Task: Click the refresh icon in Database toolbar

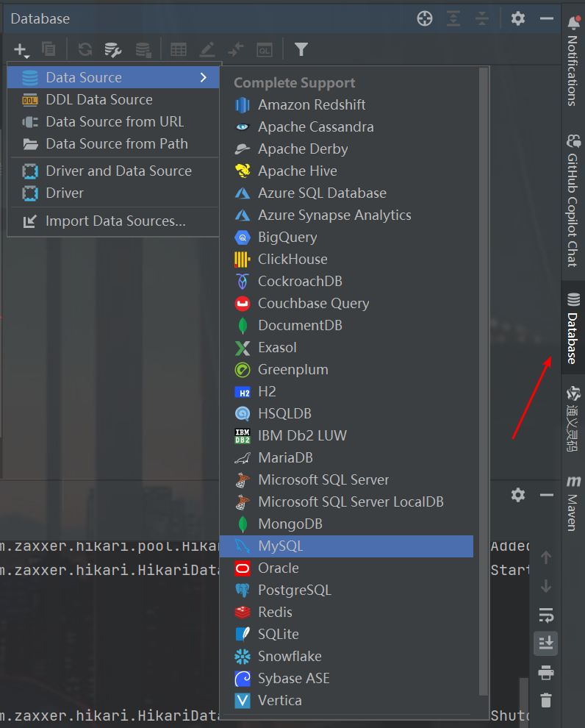Action: [85, 49]
